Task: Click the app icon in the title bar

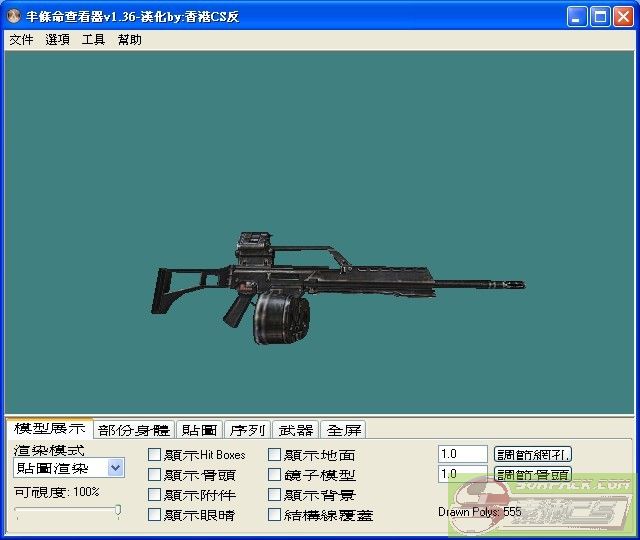Action: pyautogui.click(x=14, y=17)
